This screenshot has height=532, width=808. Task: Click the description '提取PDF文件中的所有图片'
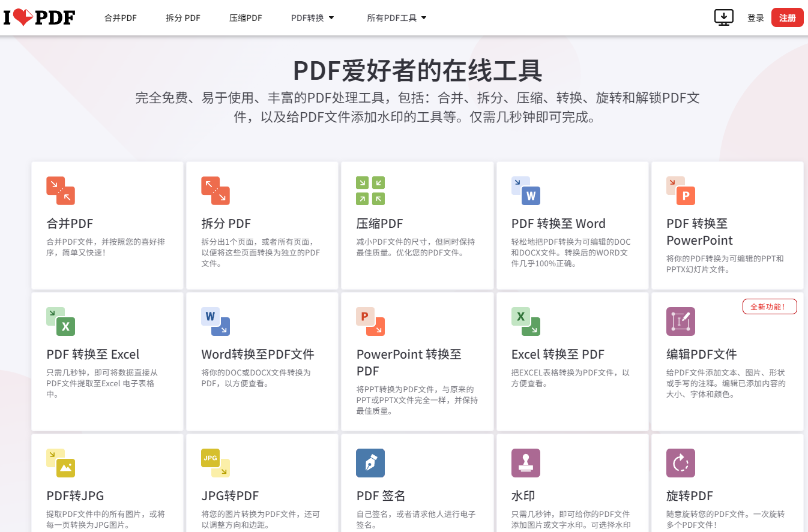tap(106, 519)
